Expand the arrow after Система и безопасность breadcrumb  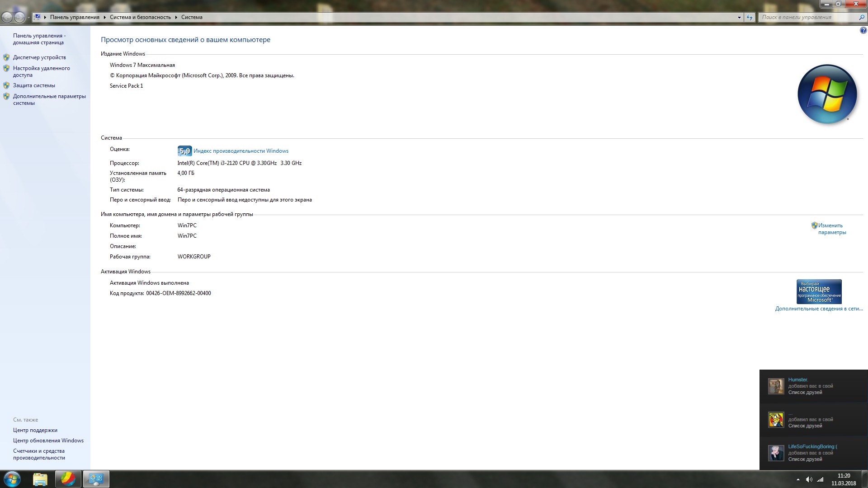click(176, 17)
